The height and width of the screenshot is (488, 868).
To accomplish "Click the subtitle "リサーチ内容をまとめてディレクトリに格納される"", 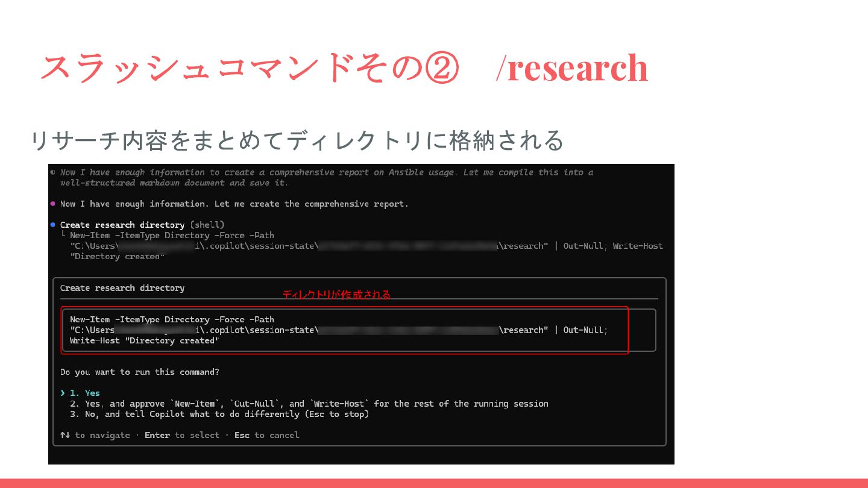I will pyautogui.click(x=297, y=140).
